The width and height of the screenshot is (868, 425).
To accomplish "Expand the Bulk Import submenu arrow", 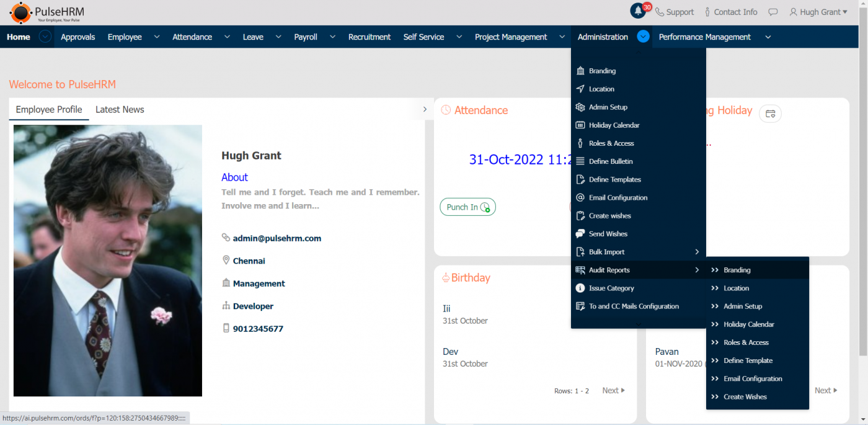I will (x=697, y=252).
